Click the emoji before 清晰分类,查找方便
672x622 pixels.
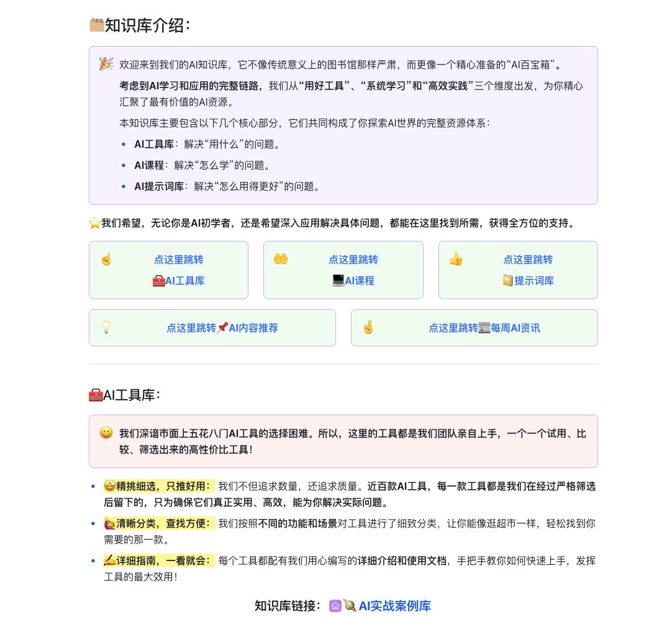tap(110, 524)
